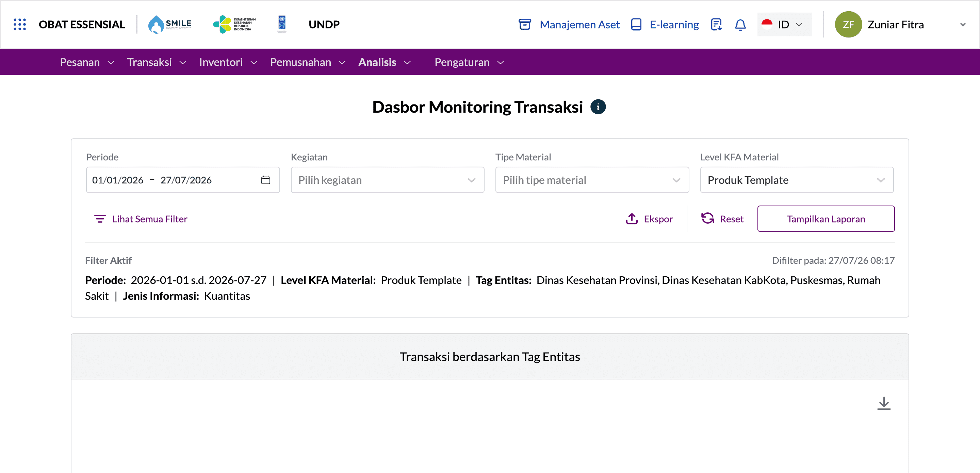The image size is (980, 473).
Task: Click Transaksi berdasarkan Tag Entitas header
Action: 490,357
